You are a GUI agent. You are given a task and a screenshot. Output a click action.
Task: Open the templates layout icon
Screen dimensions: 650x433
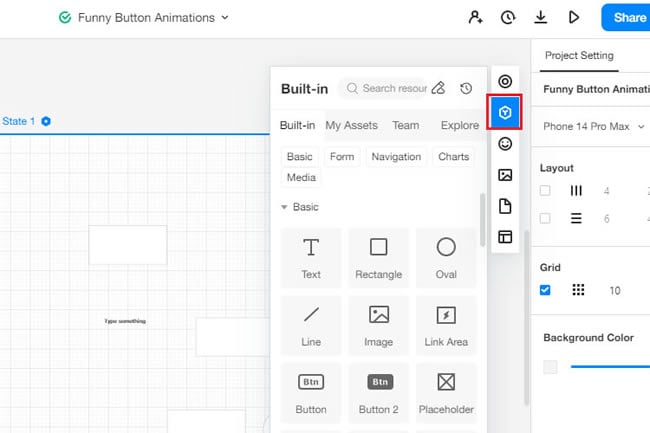[x=505, y=237]
